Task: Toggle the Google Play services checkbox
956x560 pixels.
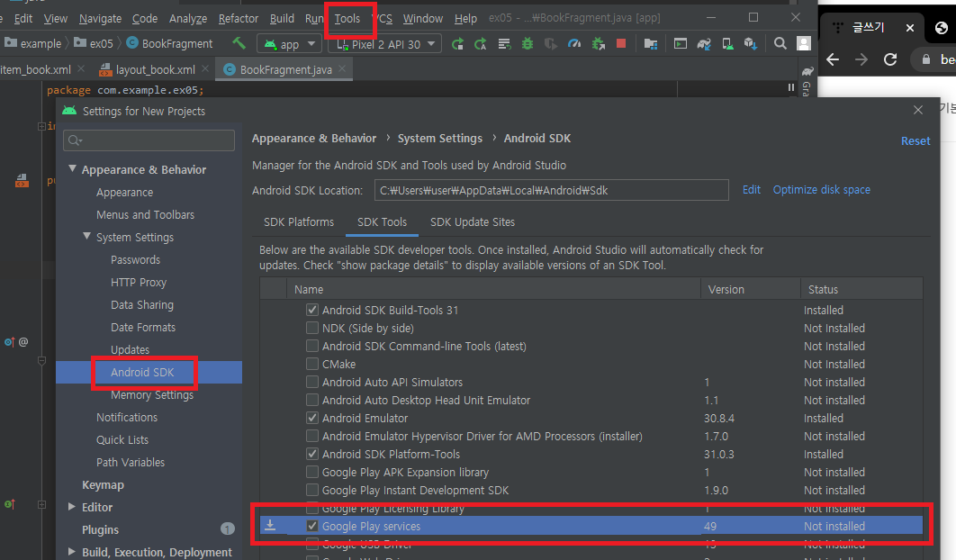Action: tap(312, 526)
